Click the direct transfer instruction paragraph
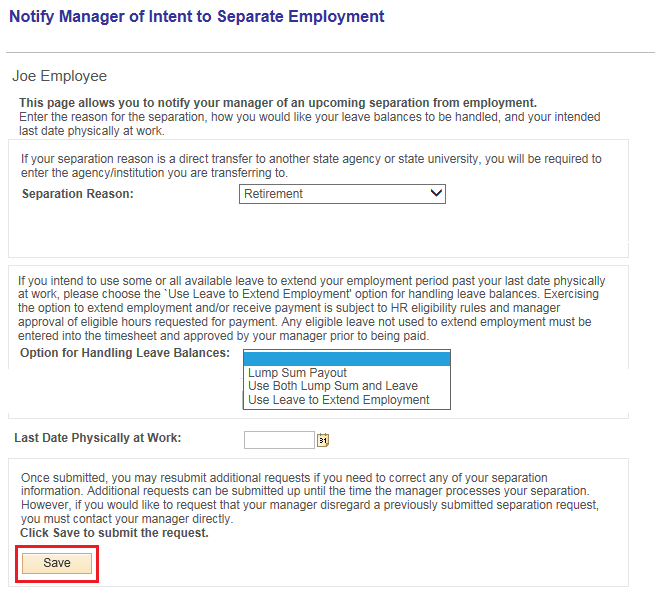 click(311, 165)
